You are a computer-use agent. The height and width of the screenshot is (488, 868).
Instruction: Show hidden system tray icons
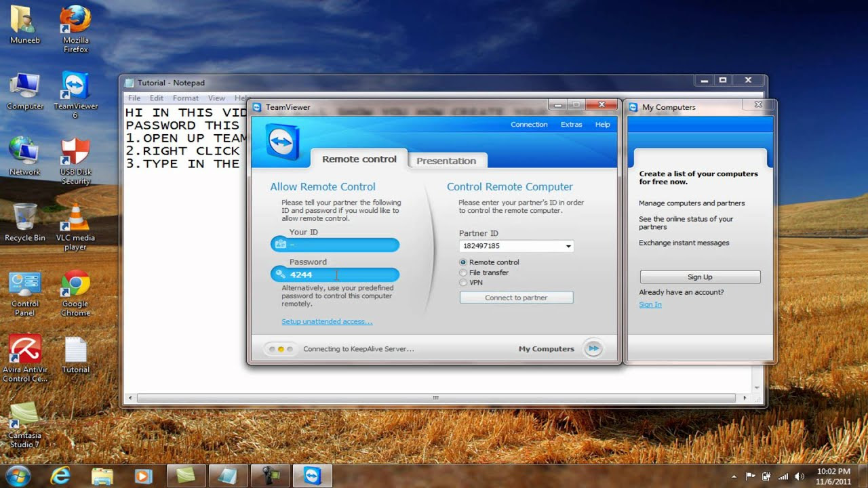735,476
